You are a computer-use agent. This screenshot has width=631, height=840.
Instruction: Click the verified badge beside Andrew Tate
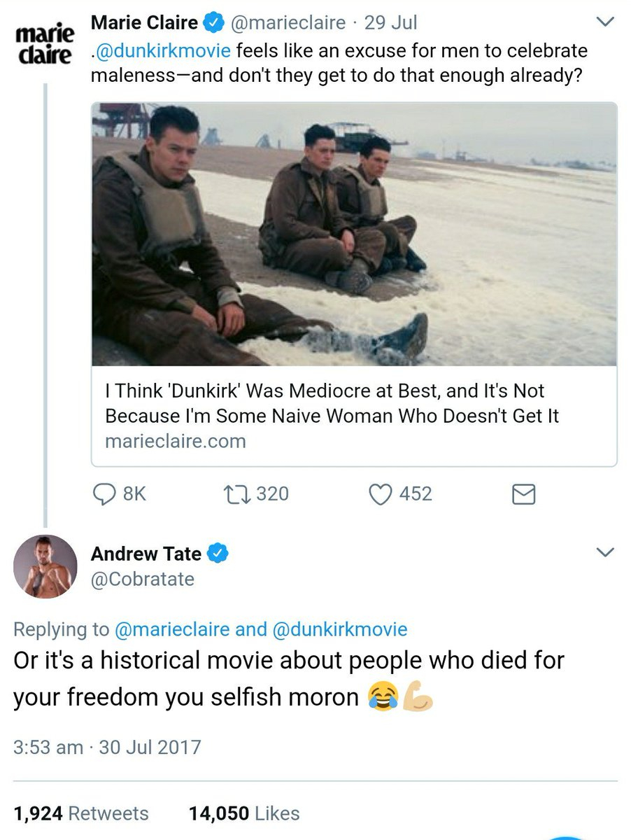pos(219,554)
